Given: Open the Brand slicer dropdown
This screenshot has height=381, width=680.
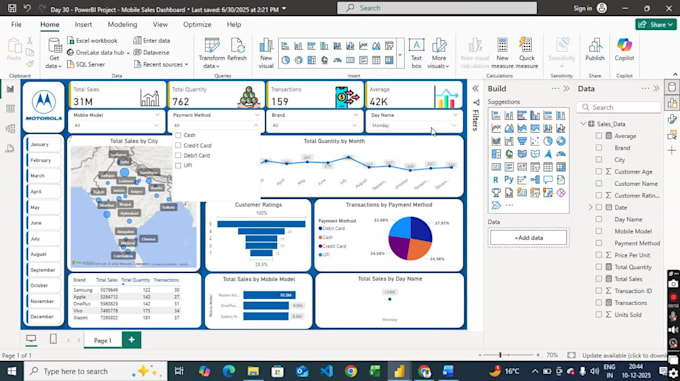Looking at the screenshot, I should pos(355,125).
